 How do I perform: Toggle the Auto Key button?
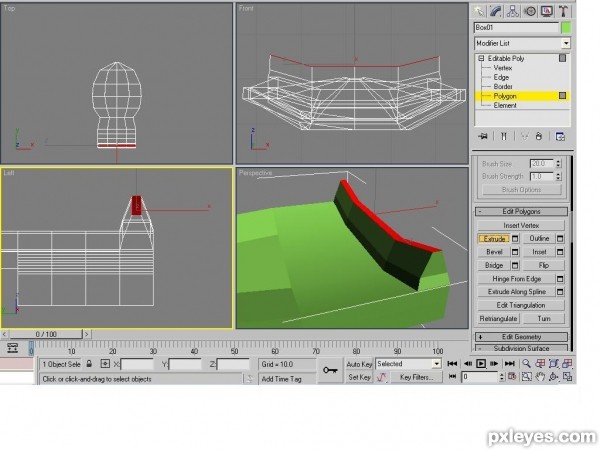[359, 364]
